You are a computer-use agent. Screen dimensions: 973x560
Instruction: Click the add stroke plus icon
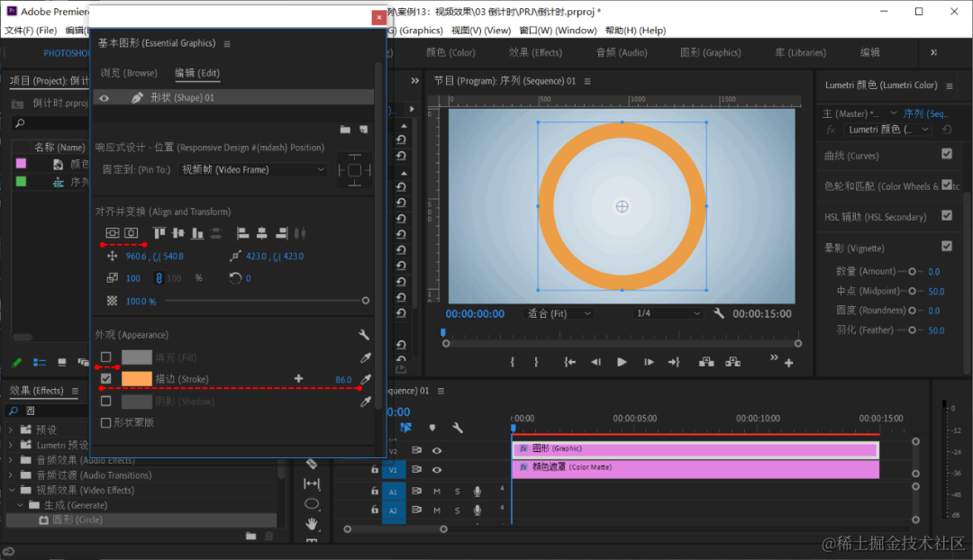pyautogui.click(x=299, y=379)
